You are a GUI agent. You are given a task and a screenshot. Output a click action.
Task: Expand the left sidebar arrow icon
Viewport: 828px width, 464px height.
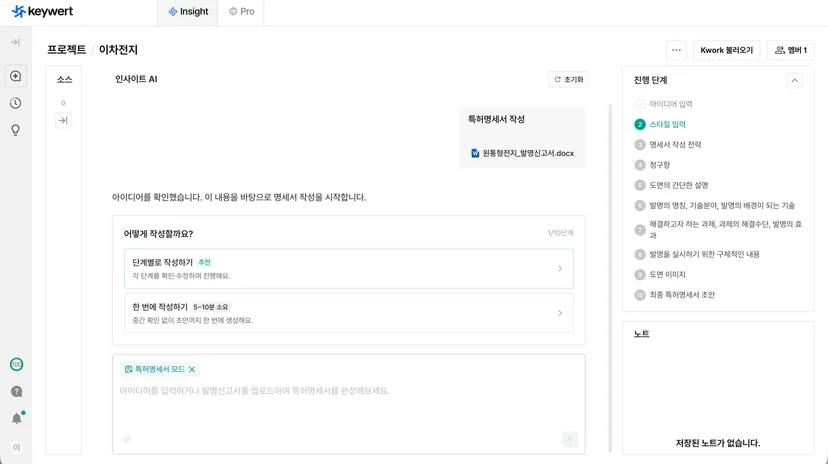(x=15, y=42)
